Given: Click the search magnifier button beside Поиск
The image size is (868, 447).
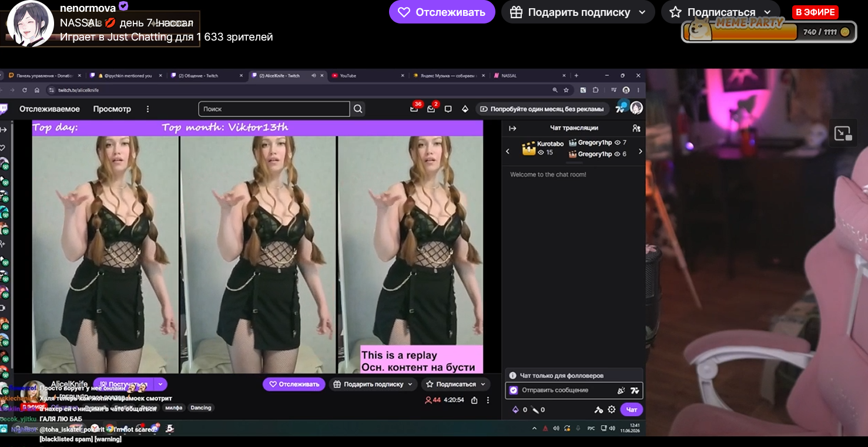Looking at the screenshot, I should (x=358, y=109).
